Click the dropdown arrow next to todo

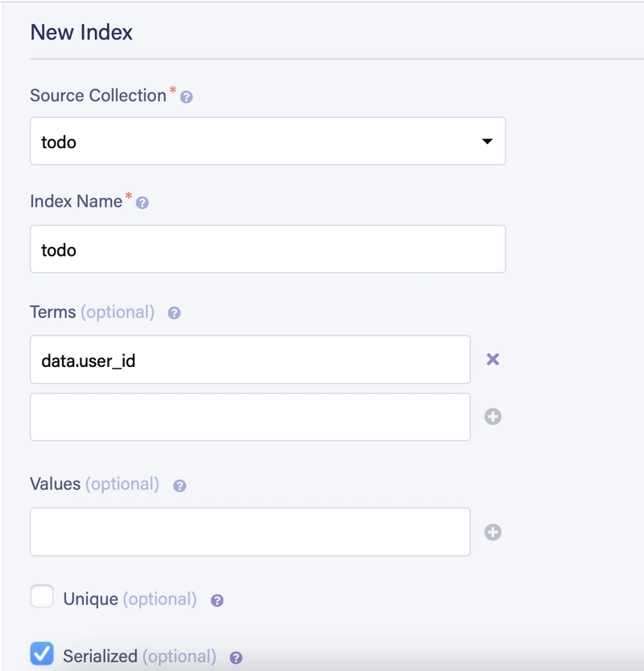487,142
